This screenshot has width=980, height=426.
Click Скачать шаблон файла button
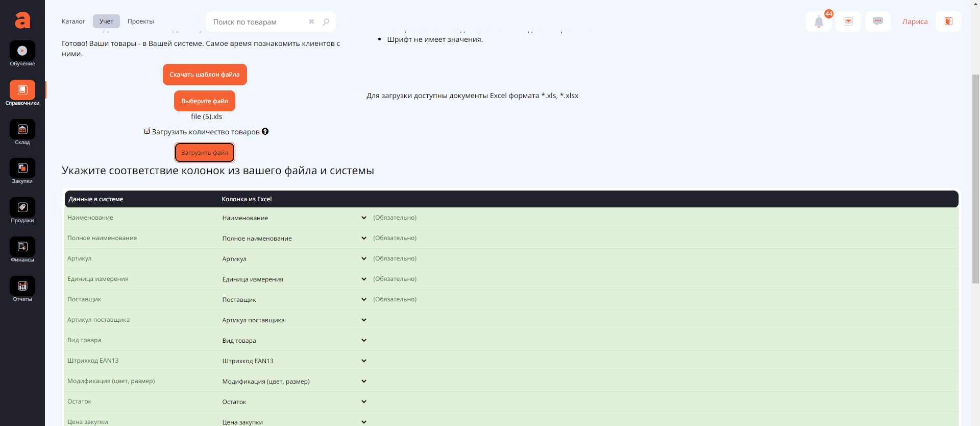pyautogui.click(x=205, y=75)
